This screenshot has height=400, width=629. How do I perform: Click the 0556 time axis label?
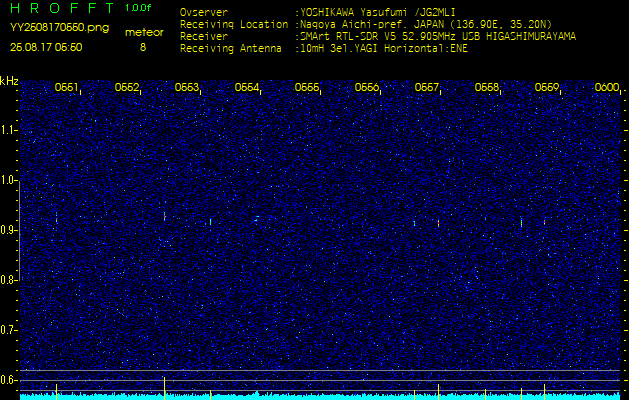[x=366, y=87]
